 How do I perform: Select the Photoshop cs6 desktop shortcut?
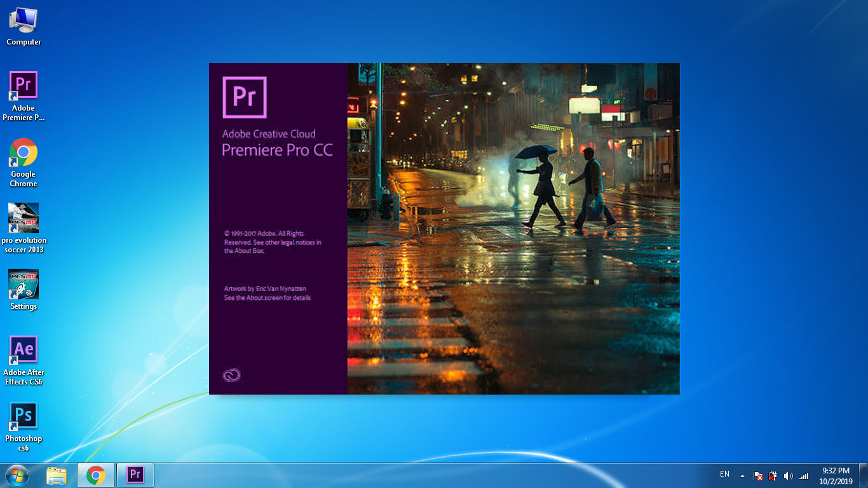coord(24,426)
